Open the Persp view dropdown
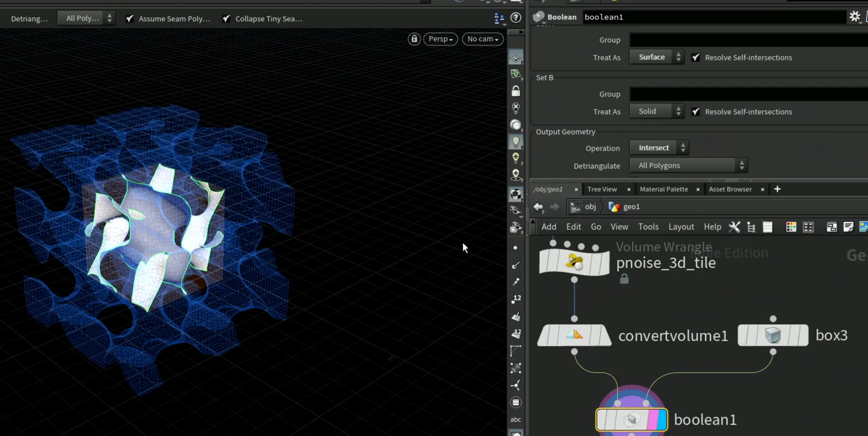Image resolution: width=868 pixels, height=436 pixels. 440,39
